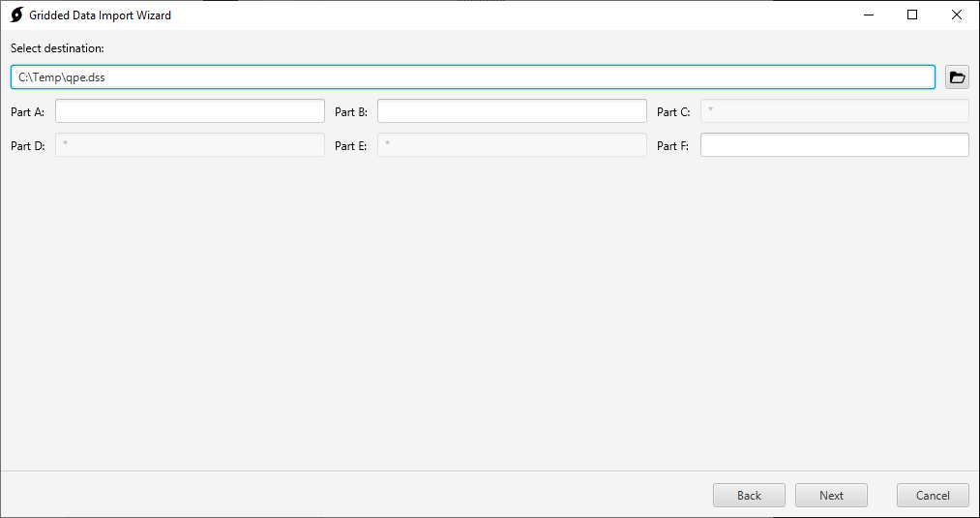This screenshot has width=980, height=518.
Task: Click the "Select destination:" label
Action: tap(57, 48)
